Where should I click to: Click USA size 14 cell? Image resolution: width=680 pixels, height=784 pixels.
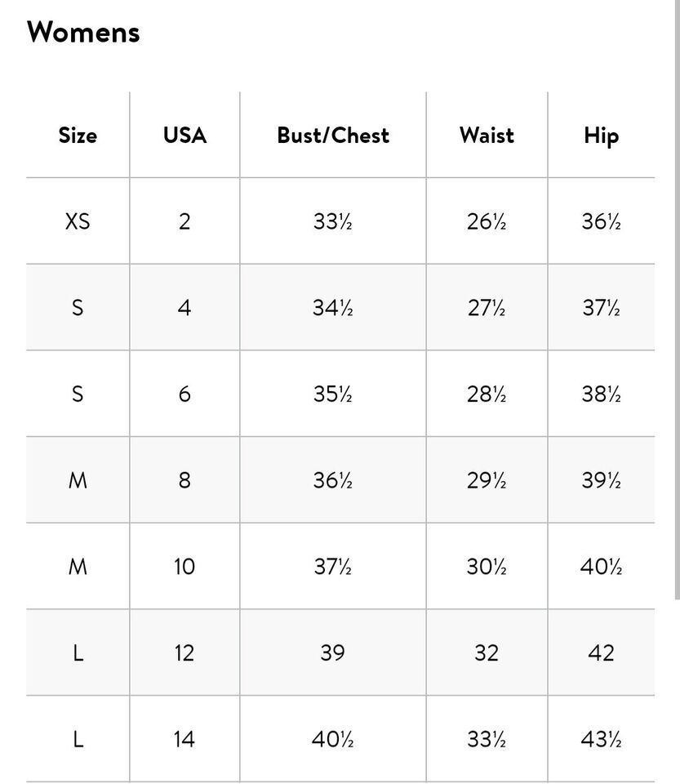tap(184, 739)
